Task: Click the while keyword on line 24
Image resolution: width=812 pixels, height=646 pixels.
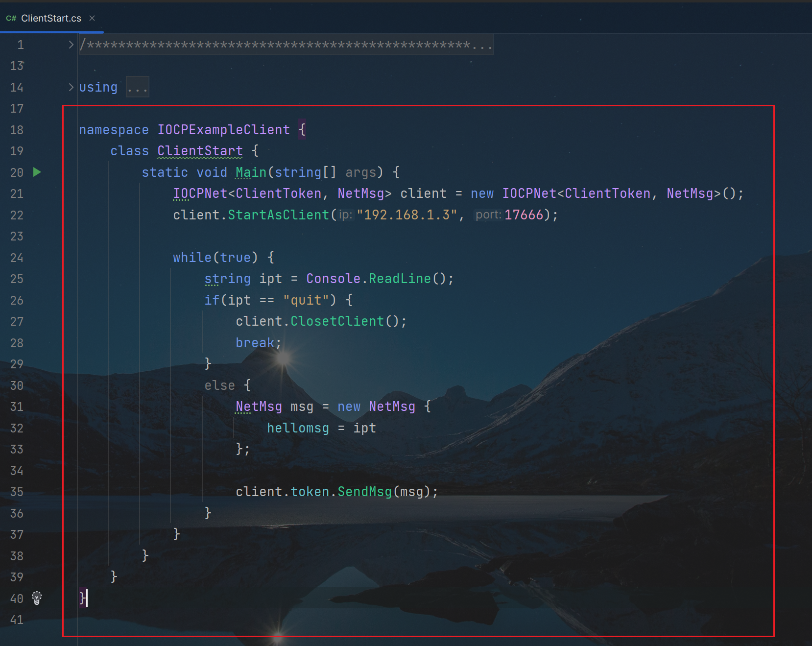Action: tap(192, 258)
